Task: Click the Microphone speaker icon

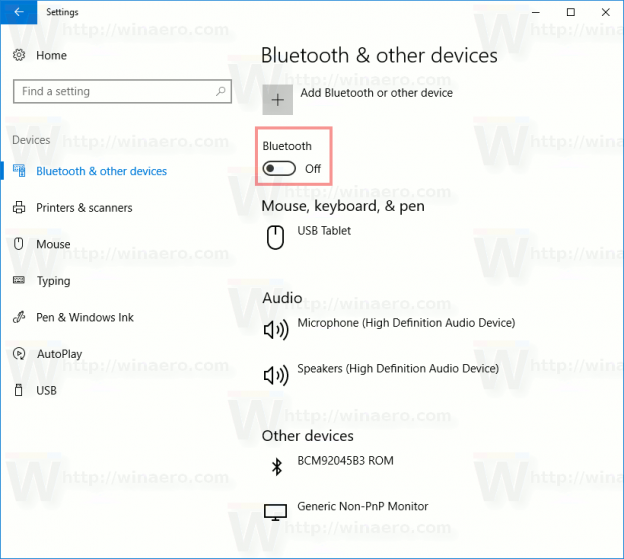Action: [275, 330]
